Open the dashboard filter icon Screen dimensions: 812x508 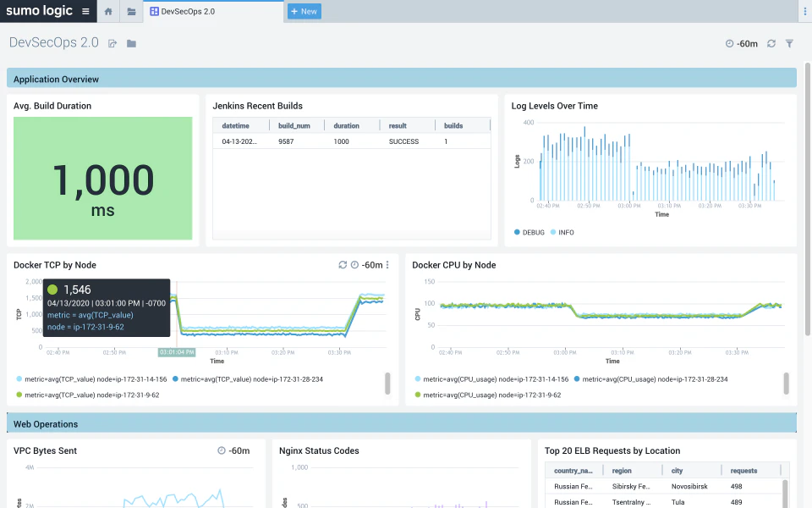click(788, 43)
